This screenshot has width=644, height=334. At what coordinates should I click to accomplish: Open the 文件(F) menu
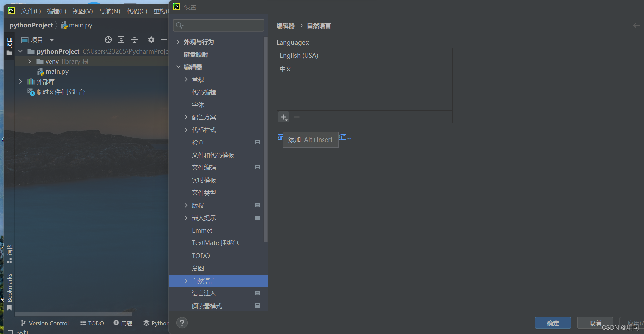click(31, 11)
